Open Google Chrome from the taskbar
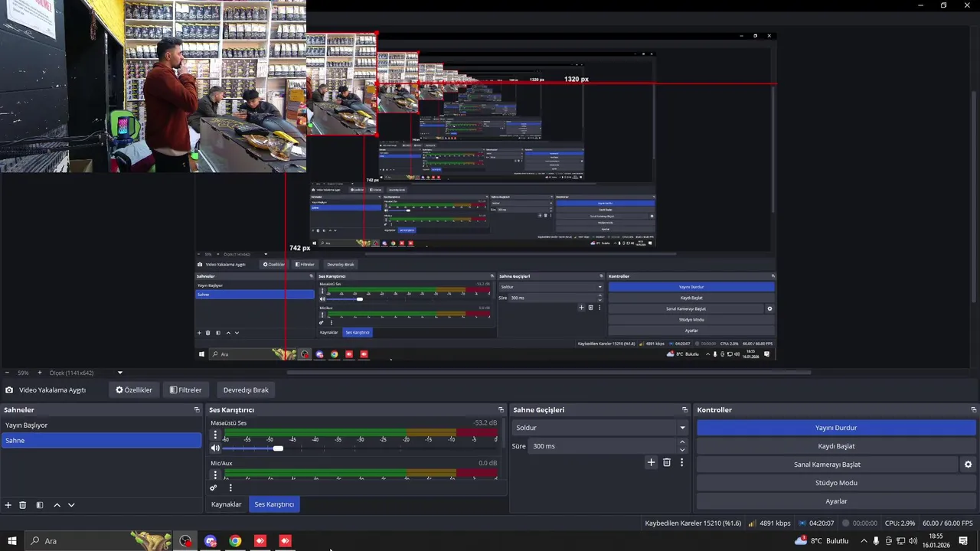Viewport: 980px width, 551px height. coord(235,541)
